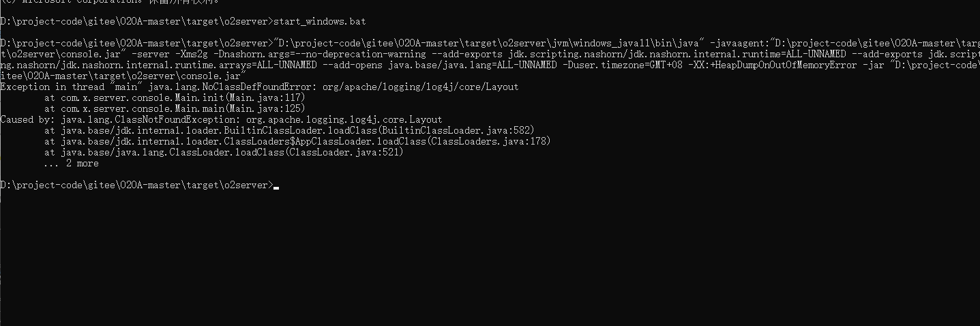
Task: Click the blinking cursor at the final prompt
Action: [276, 186]
